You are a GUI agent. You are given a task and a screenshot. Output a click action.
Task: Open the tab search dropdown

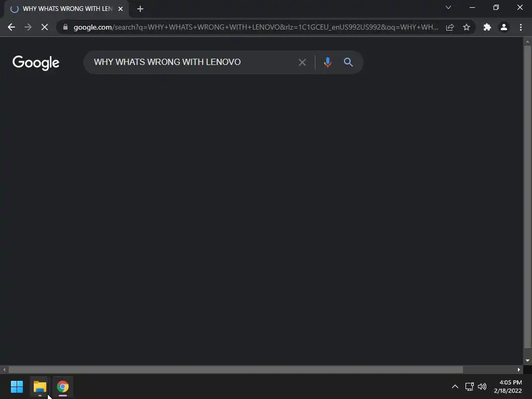coord(448,7)
